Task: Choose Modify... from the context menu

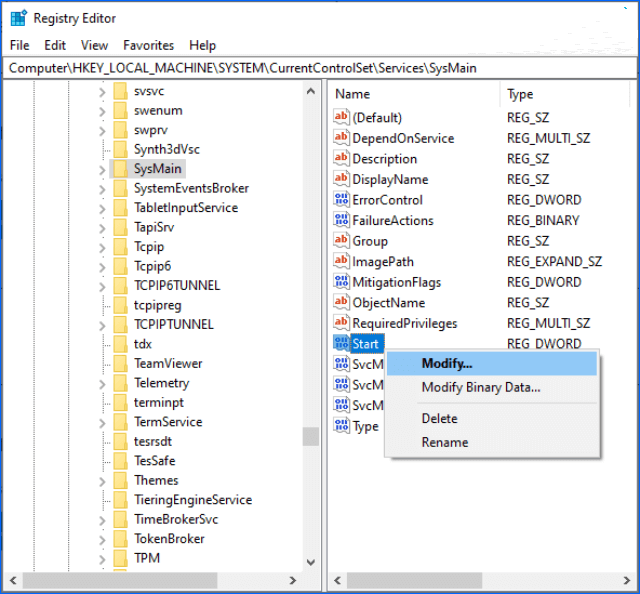Action: pos(492,363)
